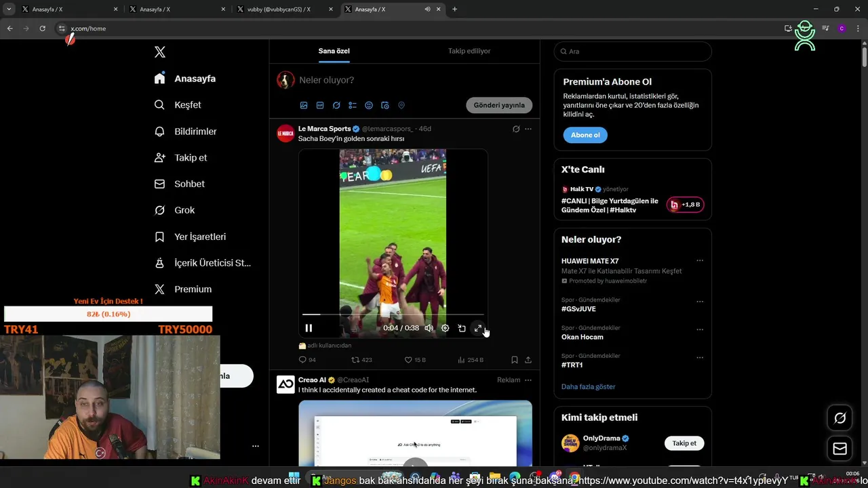Open the #GSvJUVE trending topic

pyautogui.click(x=578, y=309)
